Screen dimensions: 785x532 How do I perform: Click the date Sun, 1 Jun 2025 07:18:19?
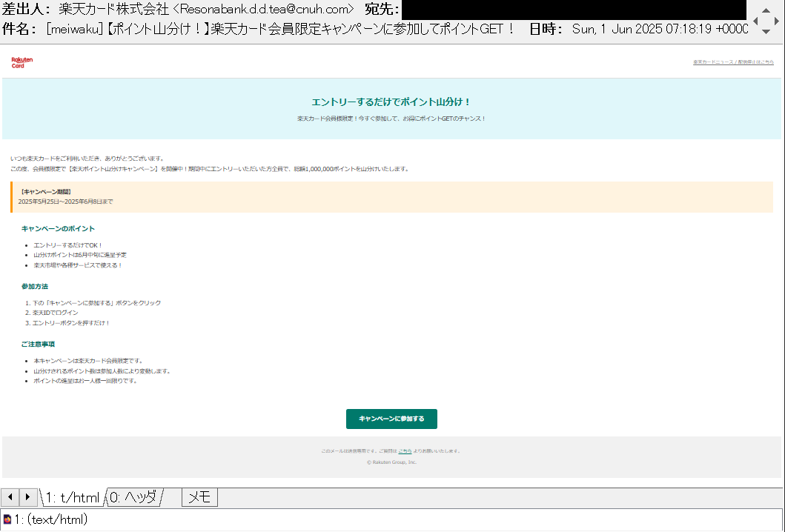[x=641, y=29]
